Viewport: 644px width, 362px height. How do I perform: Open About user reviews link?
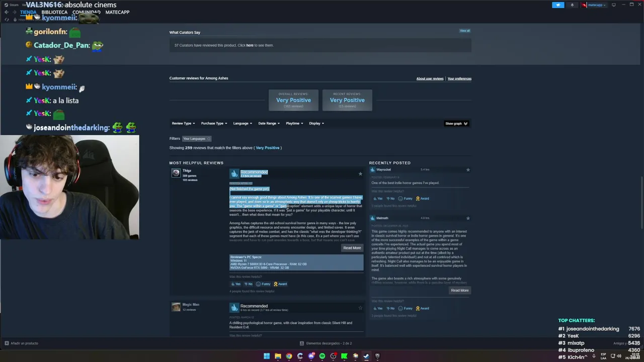point(430,78)
